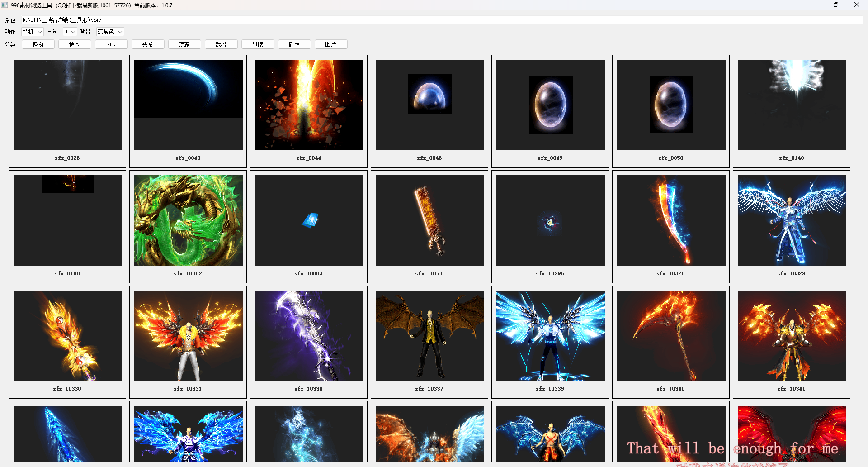The height and width of the screenshot is (467, 868).
Task: Click the sfx_10003 blue crystal thumbnail
Action: tap(309, 220)
